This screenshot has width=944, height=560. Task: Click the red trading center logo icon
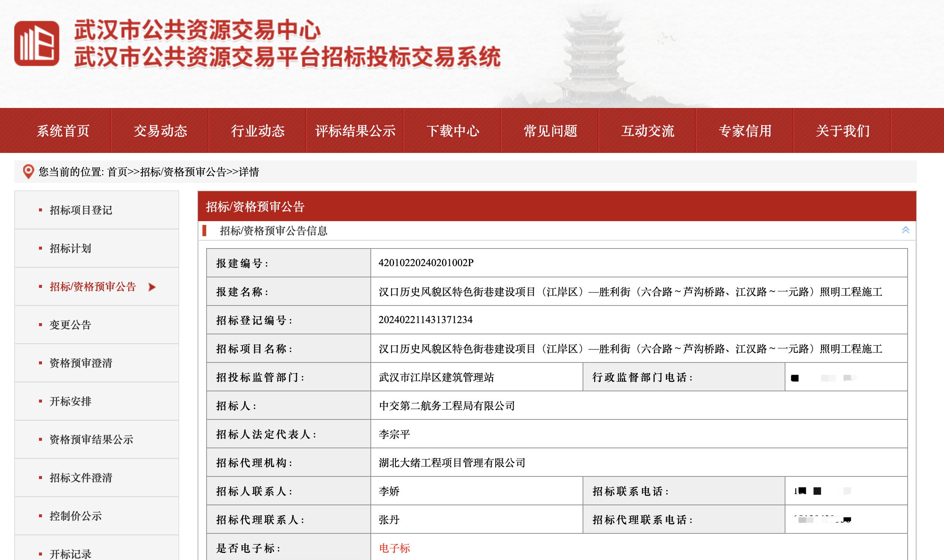click(37, 43)
